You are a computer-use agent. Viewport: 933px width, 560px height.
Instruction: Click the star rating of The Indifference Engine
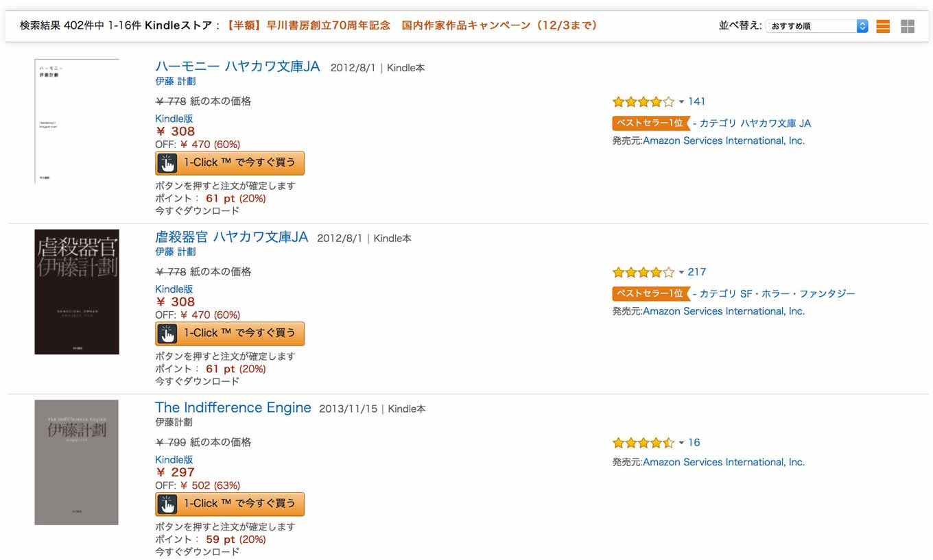click(x=643, y=443)
